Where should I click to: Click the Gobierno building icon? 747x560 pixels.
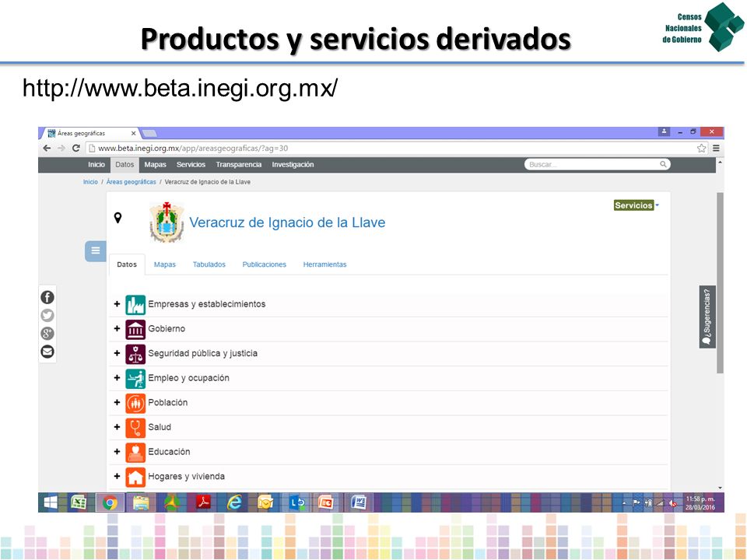135,330
